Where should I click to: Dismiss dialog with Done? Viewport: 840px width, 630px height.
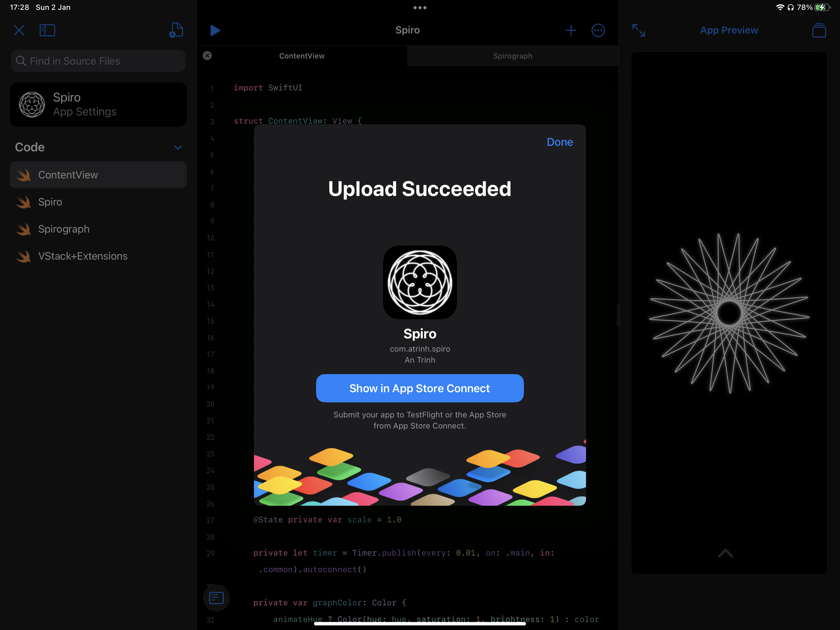[559, 142]
